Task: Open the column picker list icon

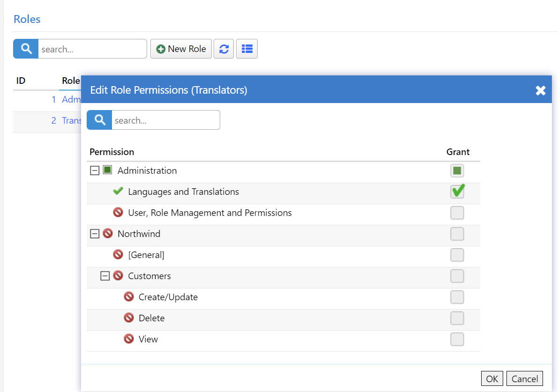Action: pos(247,49)
